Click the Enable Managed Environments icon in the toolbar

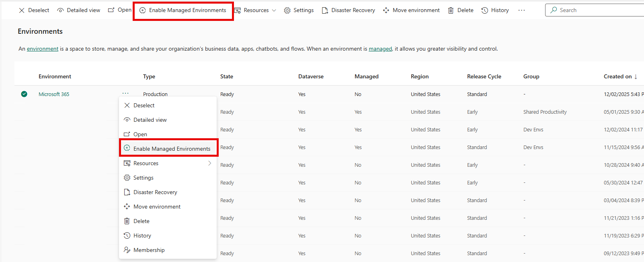pos(143,10)
